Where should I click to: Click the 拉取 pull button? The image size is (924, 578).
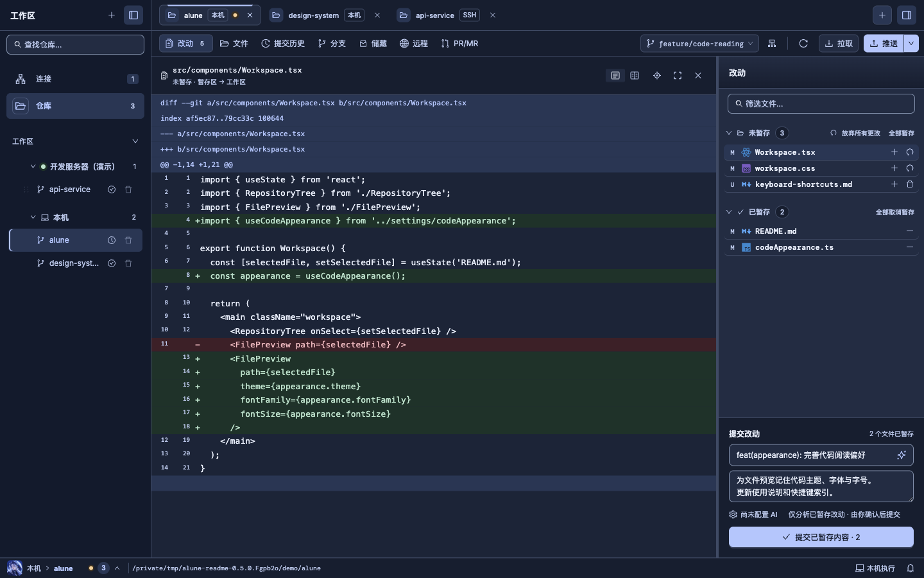point(839,44)
